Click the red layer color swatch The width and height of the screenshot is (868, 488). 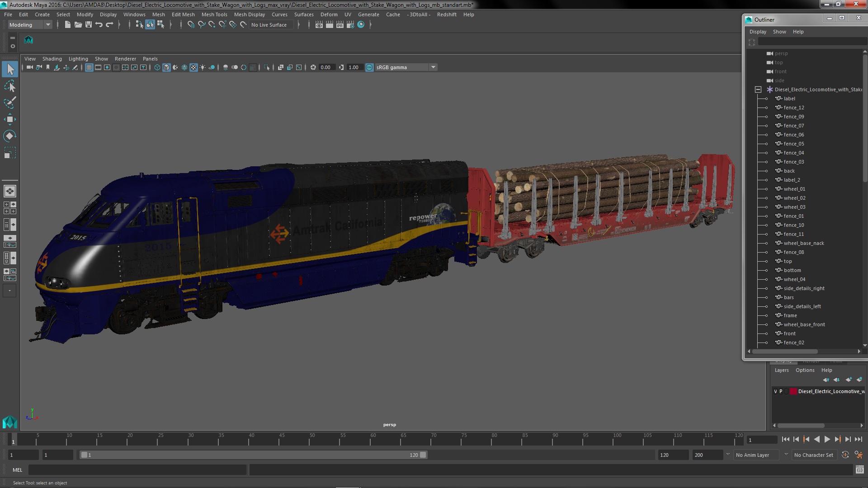coord(793,391)
